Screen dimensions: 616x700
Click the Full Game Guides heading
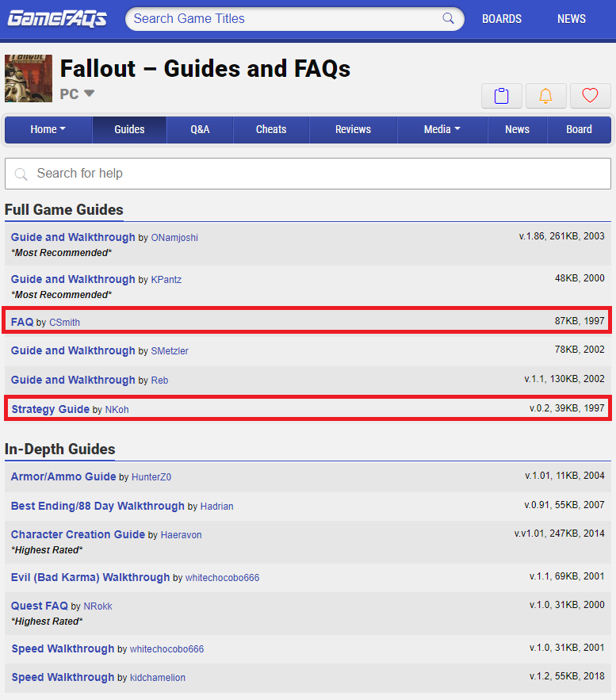(x=64, y=210)
